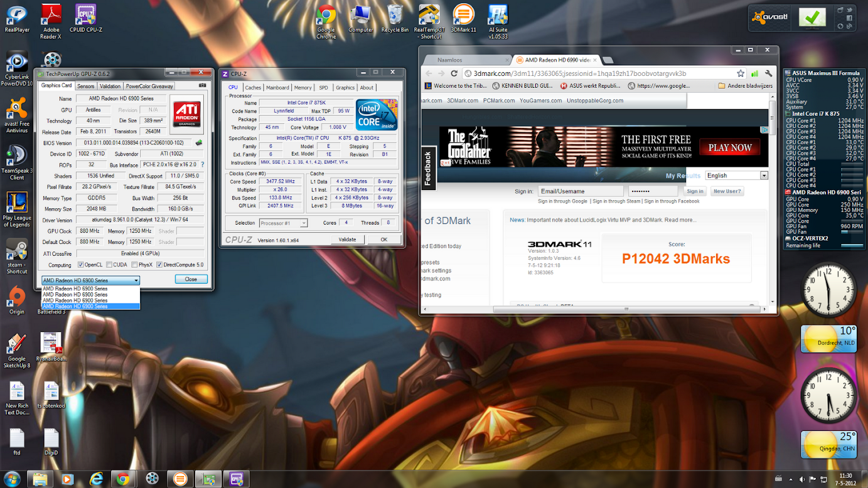Click the Internet Explorer taskbar icon
The height and width of the screenshot is (488, 868).
95,479
